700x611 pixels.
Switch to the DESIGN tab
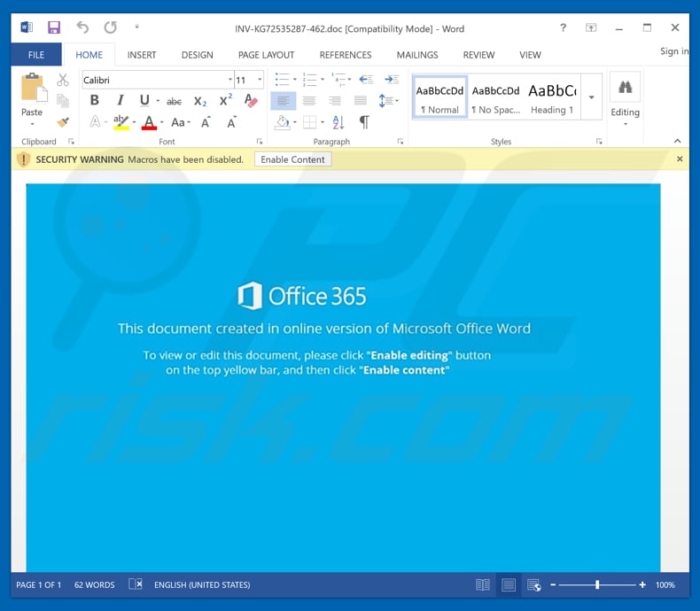[198, 55]
